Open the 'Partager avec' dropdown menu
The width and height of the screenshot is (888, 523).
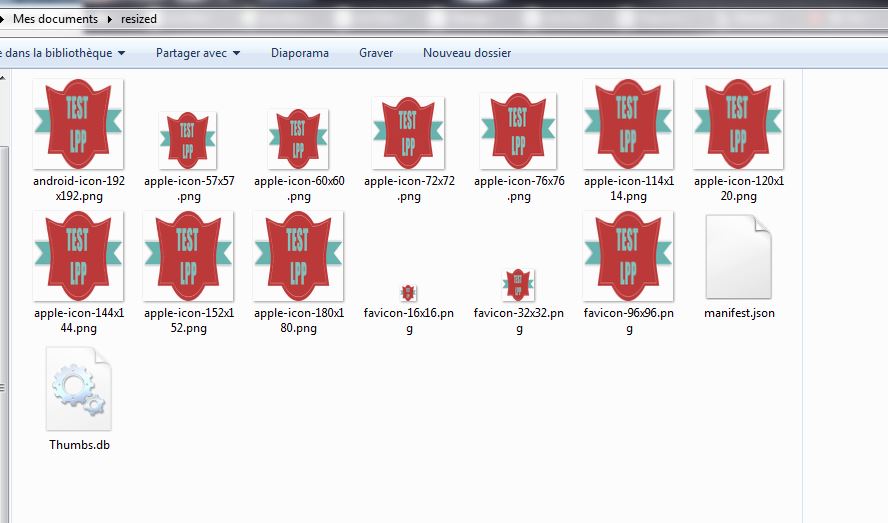click(x=197, y=53)
